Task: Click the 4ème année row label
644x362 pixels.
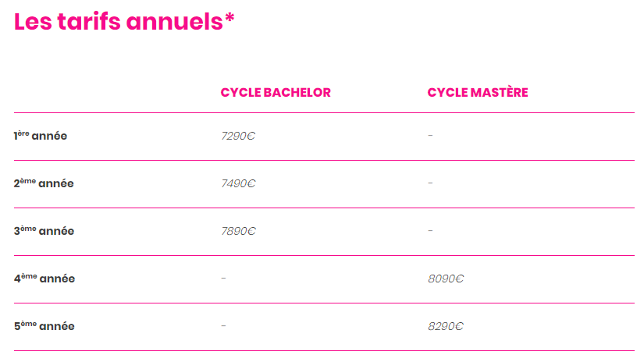Action: (44, 279)
